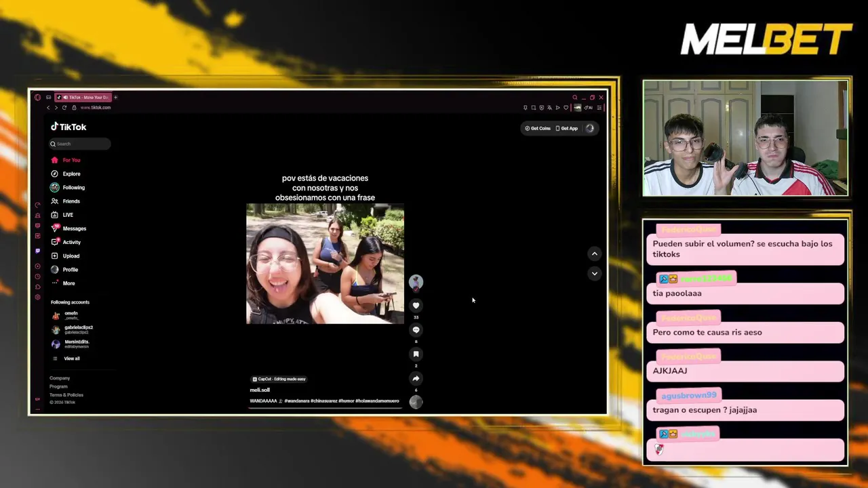The image size is (868, 488).
Task: Open the omefn following account
Action: pyautogui.click(x=66, y=315)
